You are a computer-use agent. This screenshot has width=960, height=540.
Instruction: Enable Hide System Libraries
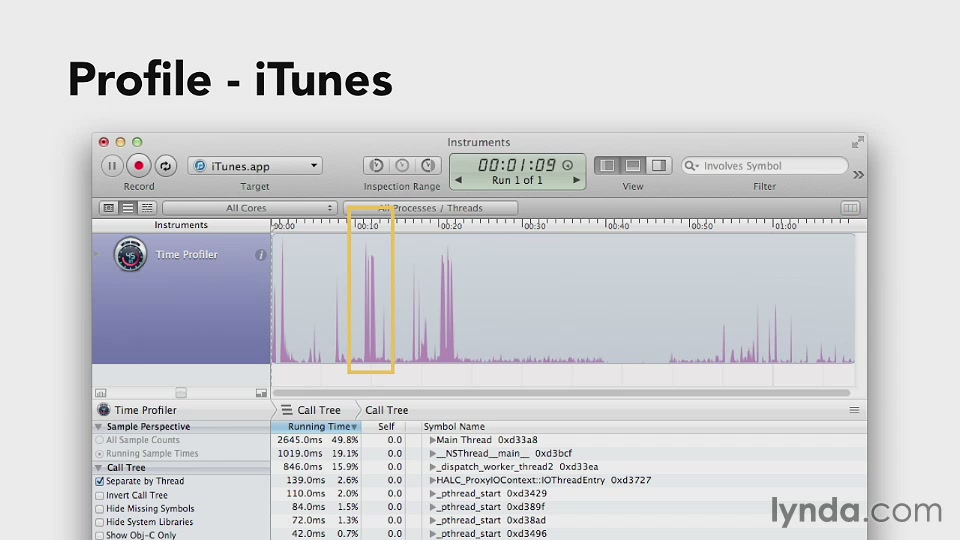coord(99,522)
